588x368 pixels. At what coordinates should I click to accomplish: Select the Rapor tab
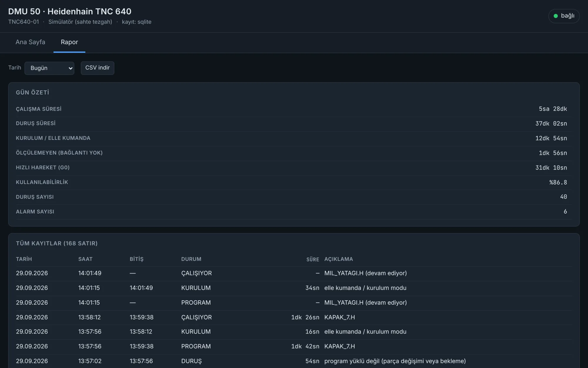pyautogui.click(x=69, y=42)
